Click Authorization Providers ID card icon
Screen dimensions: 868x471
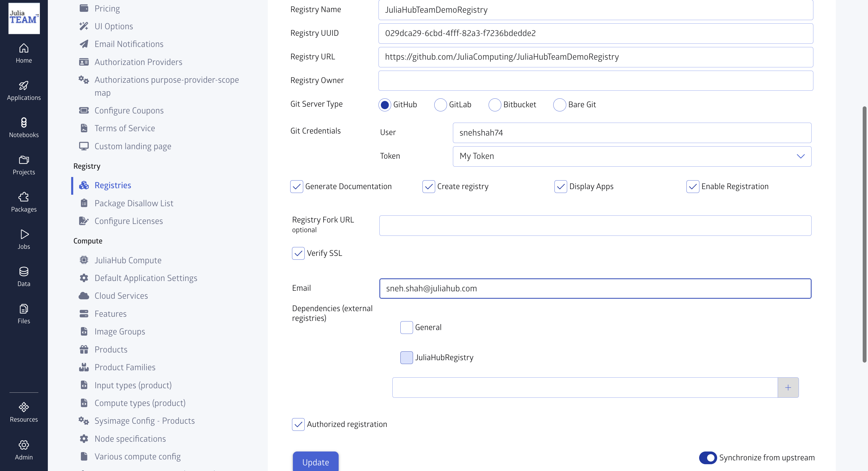(x=84, y=62)
